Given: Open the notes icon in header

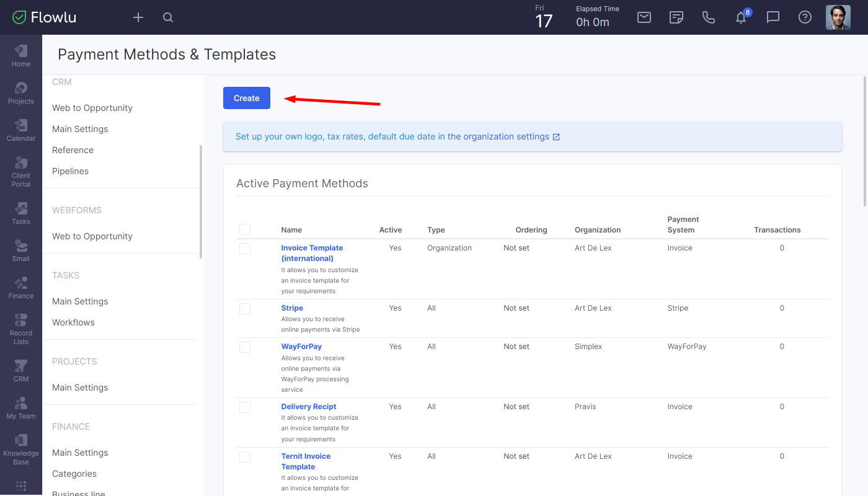Looking at the screenshot, I should click(x=676, y=17).
